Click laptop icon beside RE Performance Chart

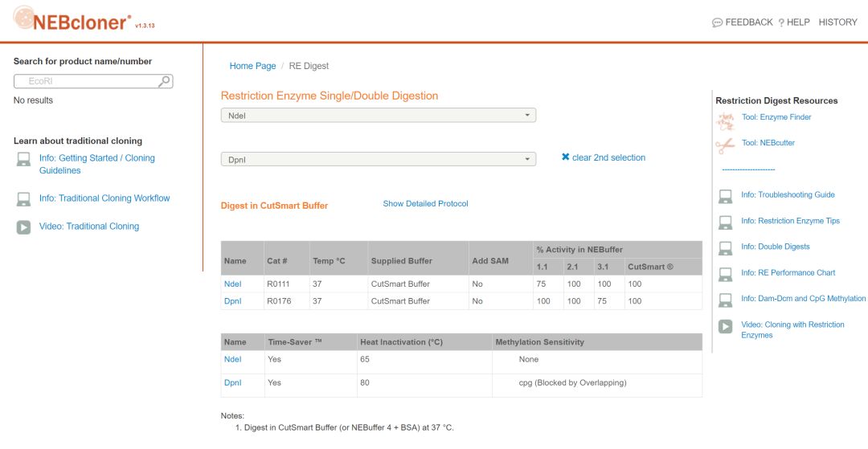[x=725, y=274]
